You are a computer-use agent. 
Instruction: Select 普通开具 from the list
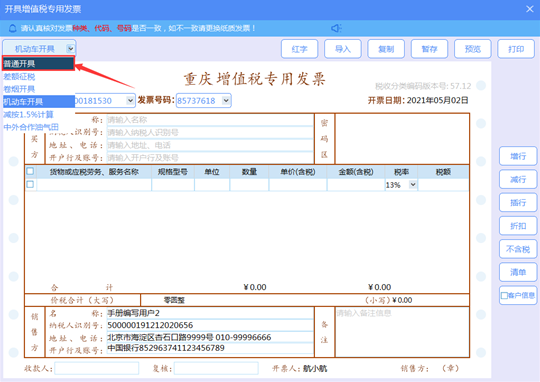point(39,64)
